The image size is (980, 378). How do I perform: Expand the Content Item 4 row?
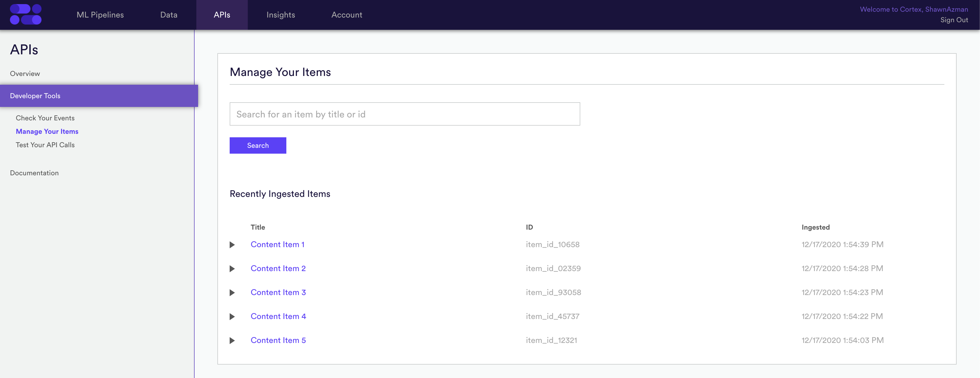pyautogui.click(x=232, y=317)
